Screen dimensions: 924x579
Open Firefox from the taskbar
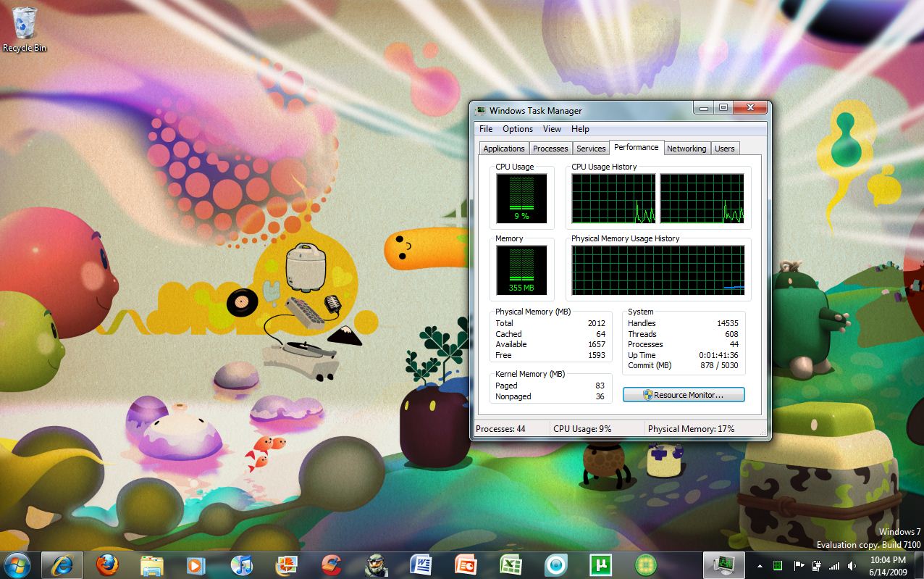107,565
